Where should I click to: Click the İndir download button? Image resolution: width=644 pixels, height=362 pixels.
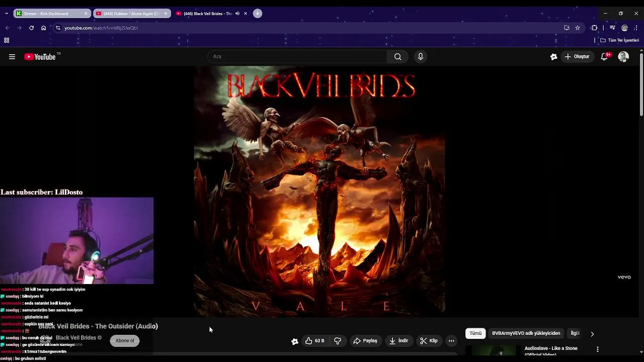[398, 341]
